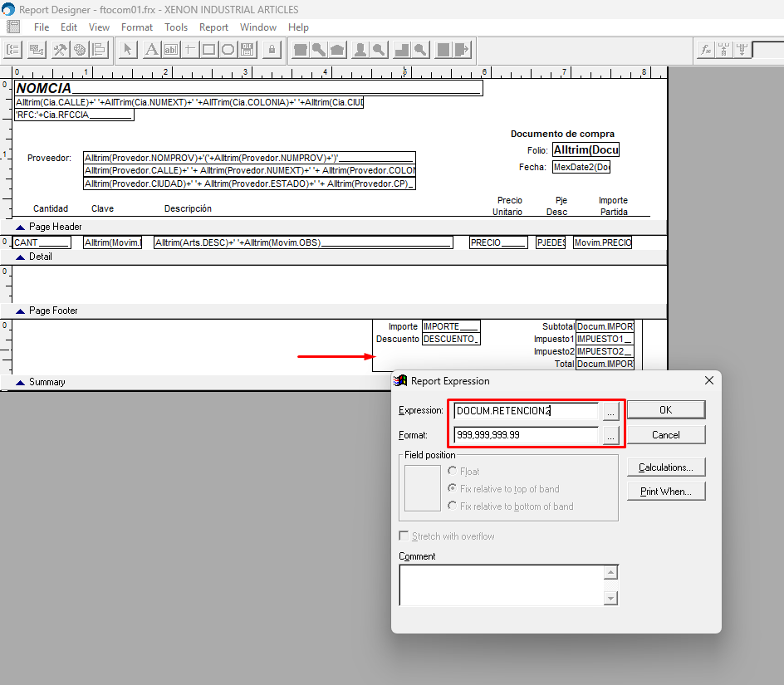Open the Data Environment toolbar icon

pos(37,50)
